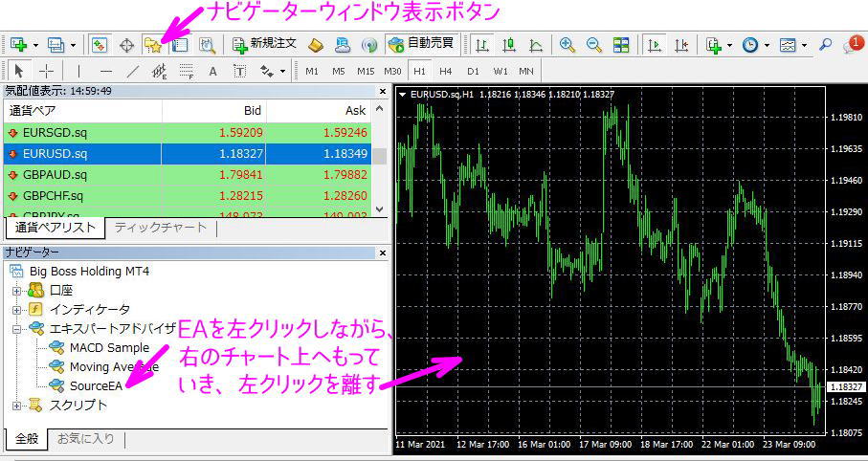Viewport: 868px width, 461px height.
Task: Click the add indicators list icon
Action: pyautogui.click(x=714, y=45)
